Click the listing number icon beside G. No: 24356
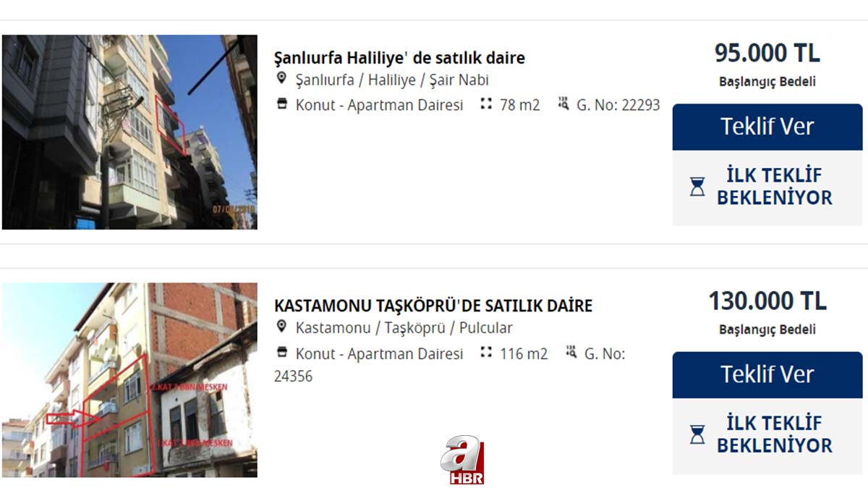Image resolution: width=868 pixels, height=488 pixels. (571, 353)
